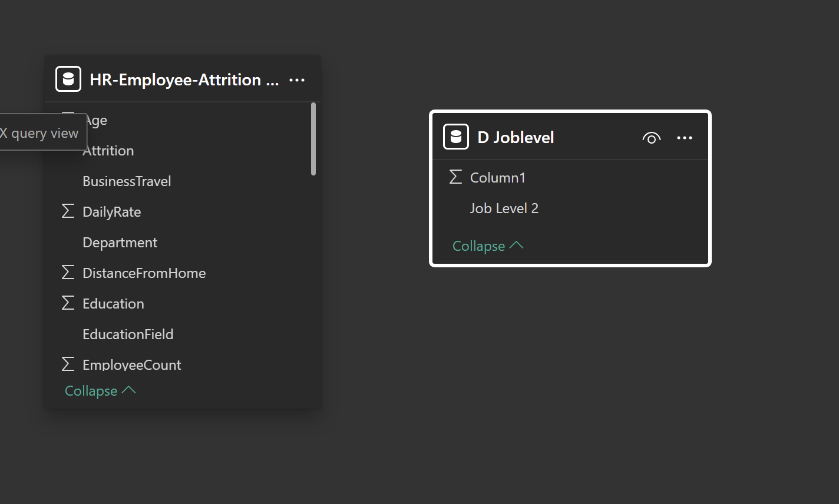Click the HR-Employee-Attrition table scrollbar
This screenshot has height=504, width=839.
313,139
